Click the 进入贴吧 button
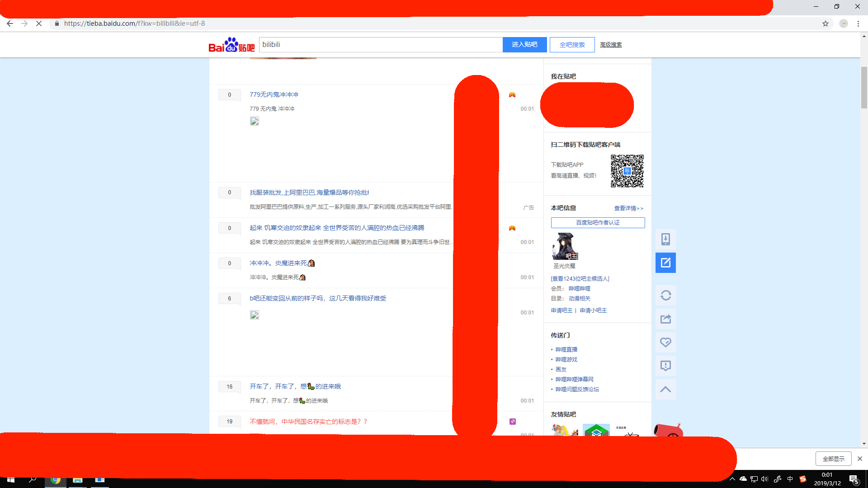The width and height of the screenshot is (868, 488). (524, 44)
